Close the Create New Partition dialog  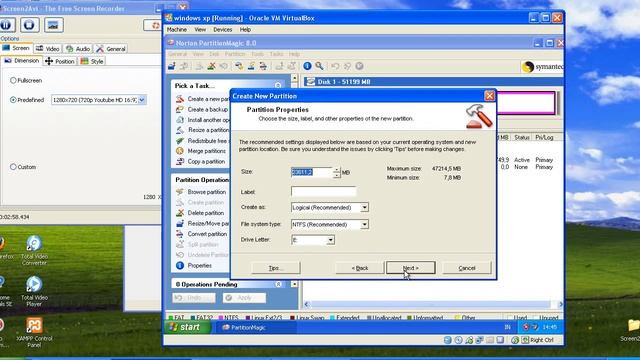489,96
